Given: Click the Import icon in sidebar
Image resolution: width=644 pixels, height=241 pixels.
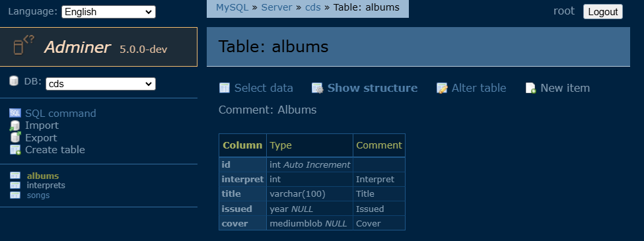Looking at the screenshot, I should tap(15, 125).
